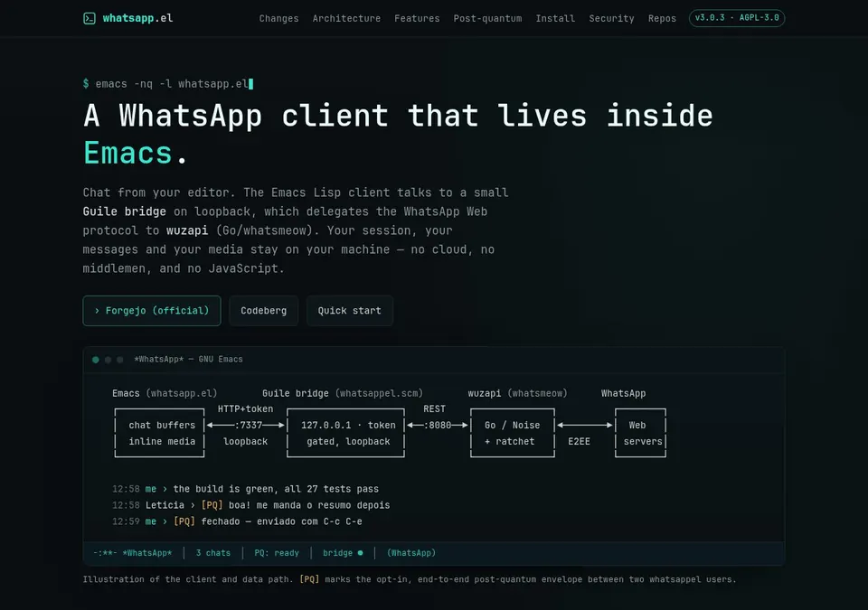
Task: Click Leticia's 'boa! me manda o resumo' message
Action: tap(250, 505)
